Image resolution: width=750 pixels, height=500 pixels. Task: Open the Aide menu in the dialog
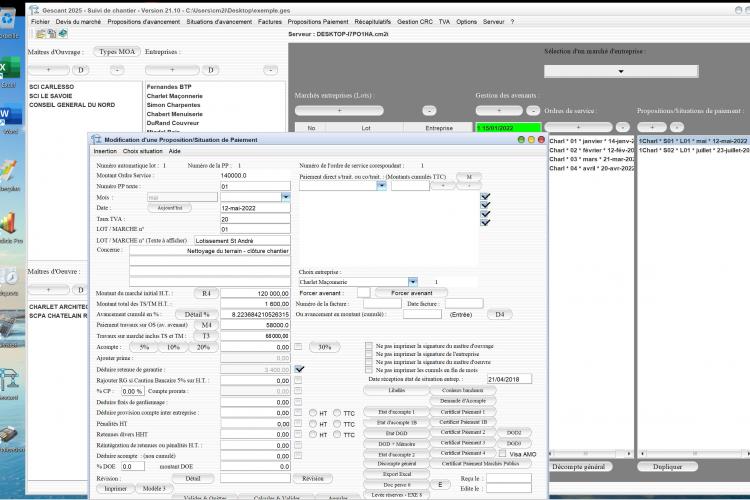point(175,151)
